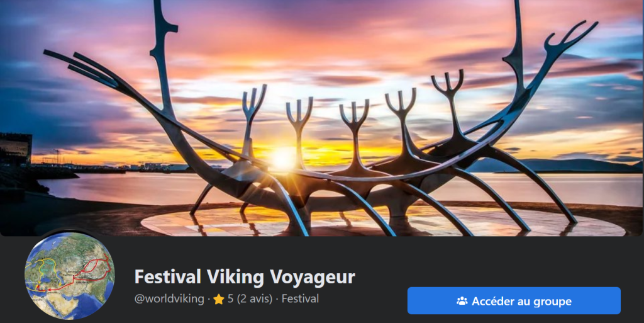Open the globe map profile picture

point(69,276)
